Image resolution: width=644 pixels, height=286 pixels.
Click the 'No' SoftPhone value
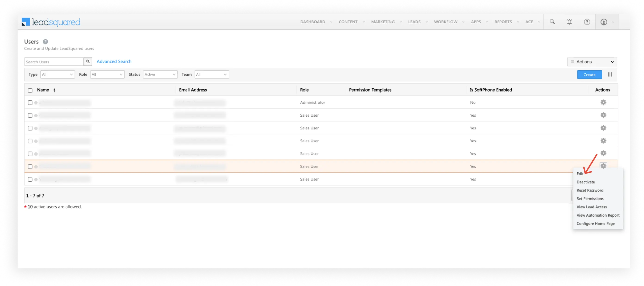473,102
